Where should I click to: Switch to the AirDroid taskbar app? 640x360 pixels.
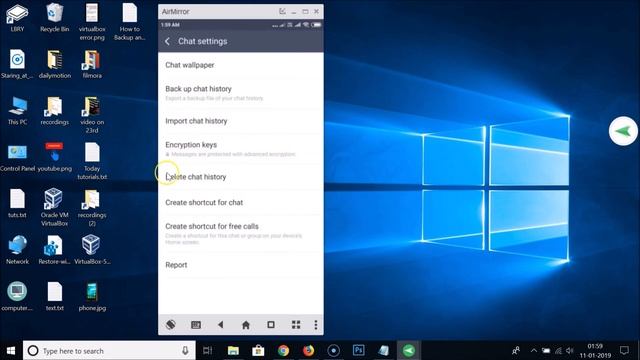click(x=409, y=351)
